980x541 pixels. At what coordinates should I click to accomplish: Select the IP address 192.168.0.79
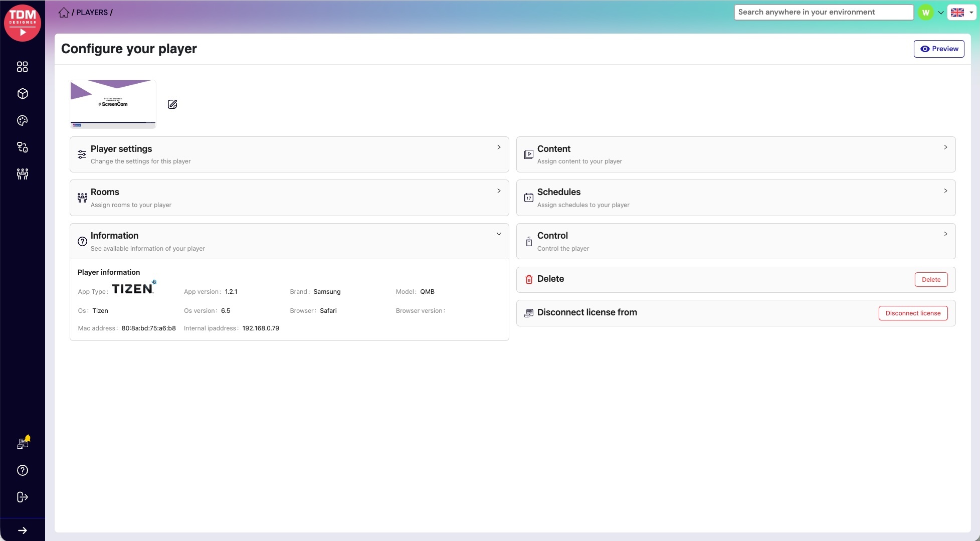[261, 328]
